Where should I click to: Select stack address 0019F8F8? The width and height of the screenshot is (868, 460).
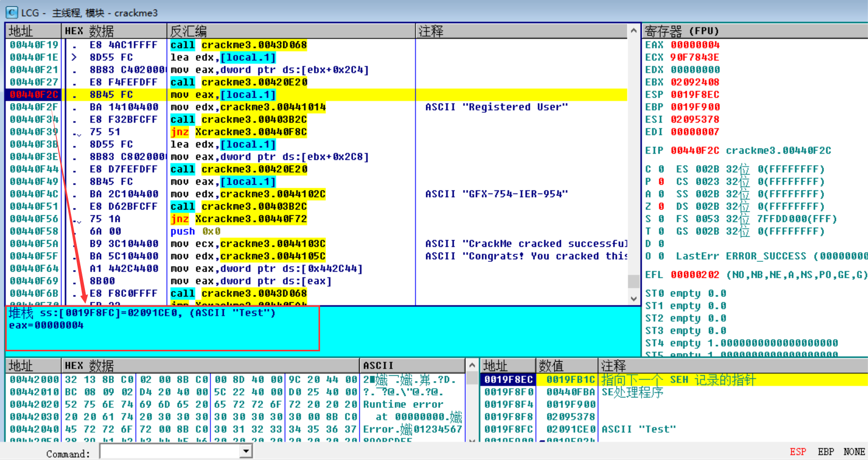click(509, 417)
